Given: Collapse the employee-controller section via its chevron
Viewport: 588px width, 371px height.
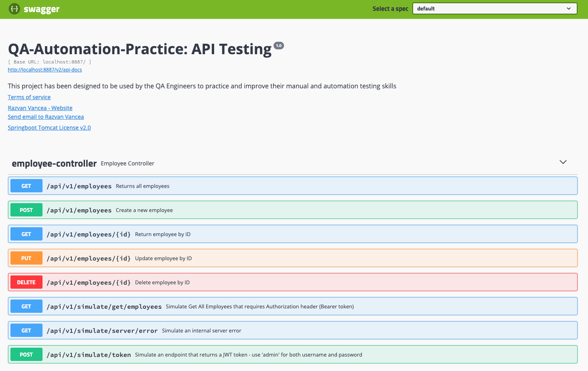Looking at the screenshot, I should click(563, 162).
